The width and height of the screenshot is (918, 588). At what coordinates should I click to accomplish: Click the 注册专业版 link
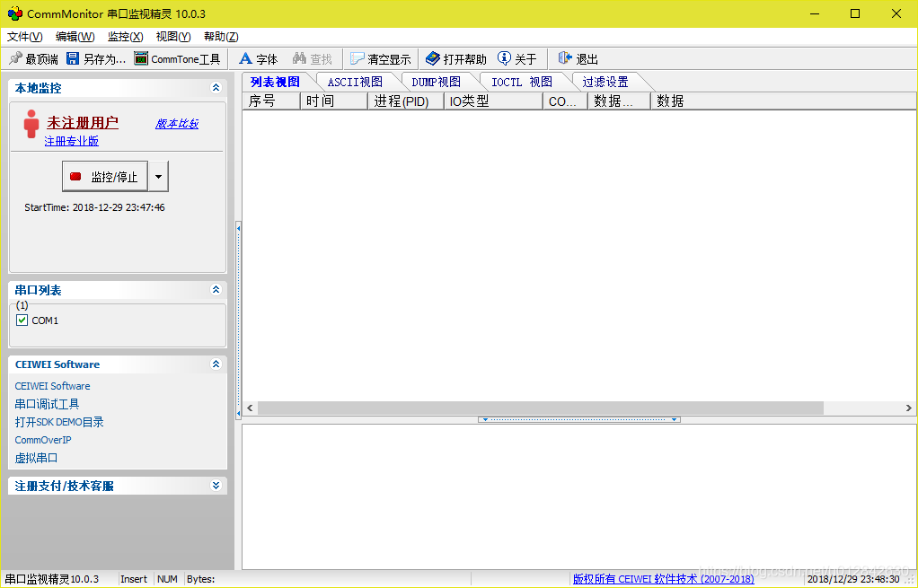[72, 141]
